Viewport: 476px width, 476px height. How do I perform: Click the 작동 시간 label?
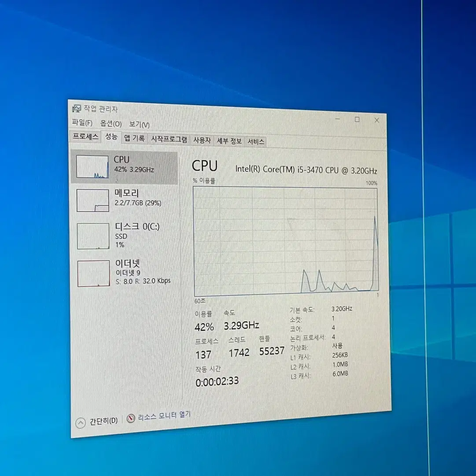tap(208, 369)
